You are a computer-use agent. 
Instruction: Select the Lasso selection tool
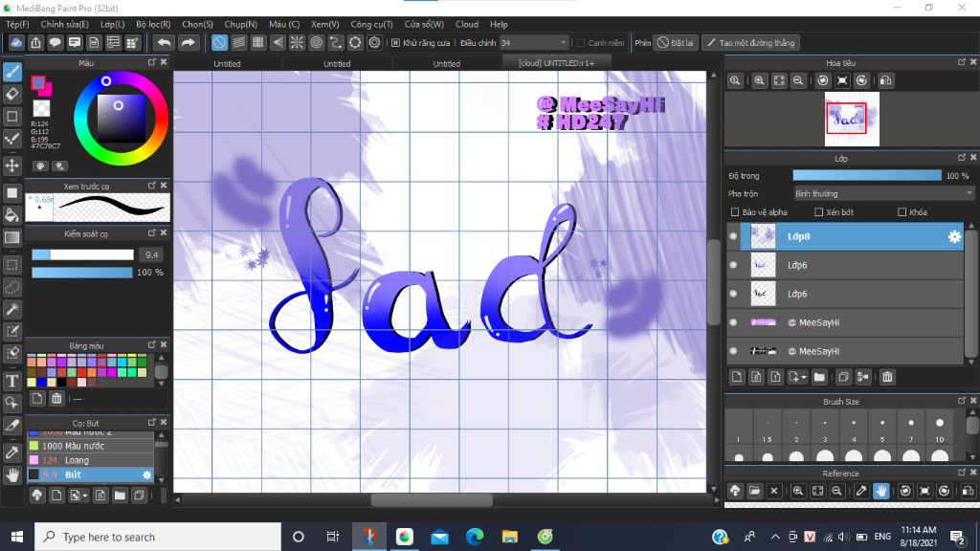(x=11, y=287)
